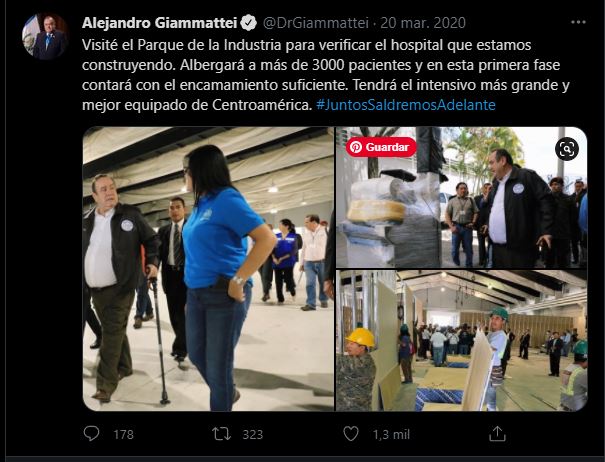Click the 20 mar. 2020 timestamp
Image resolution: width=605 pixels, height=462 pixels.
tap(423, 23)
